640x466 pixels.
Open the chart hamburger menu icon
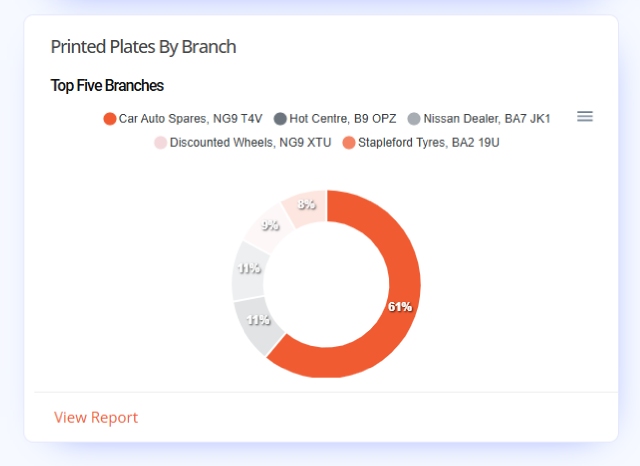click(584, 117)
